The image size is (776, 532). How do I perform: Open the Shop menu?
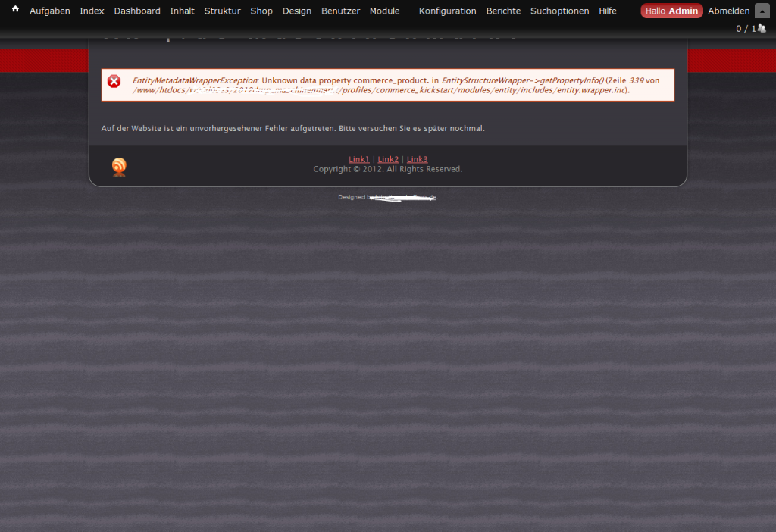pos(261,11)
